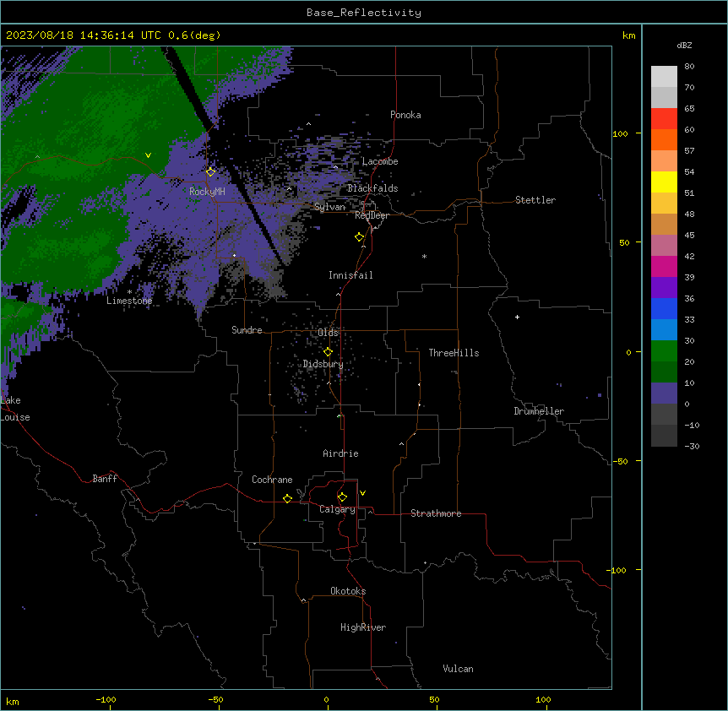Click the Calgary city label
This screenshot has width=728, height=711.
pyautogui.click(x=337, y=509)
